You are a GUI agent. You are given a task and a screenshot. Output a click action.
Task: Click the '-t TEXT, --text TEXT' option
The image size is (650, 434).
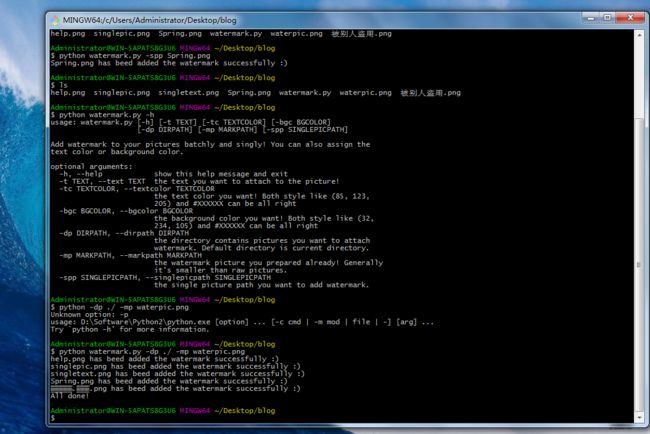pyautogui.click(x=102, y=182)
